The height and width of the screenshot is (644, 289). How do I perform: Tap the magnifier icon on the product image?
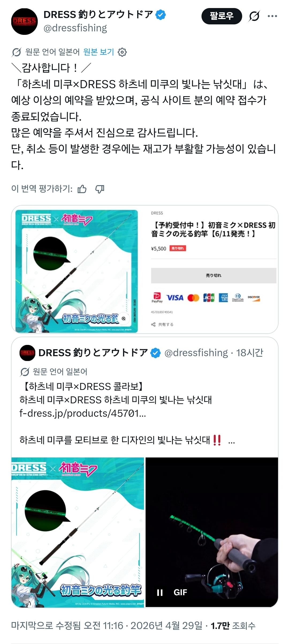[124, 318]
